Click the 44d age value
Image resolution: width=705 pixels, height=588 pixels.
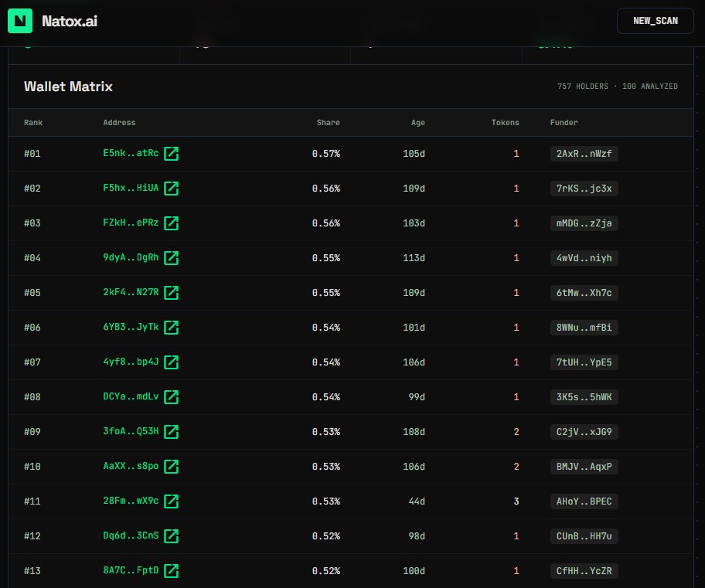pos(417,501)
